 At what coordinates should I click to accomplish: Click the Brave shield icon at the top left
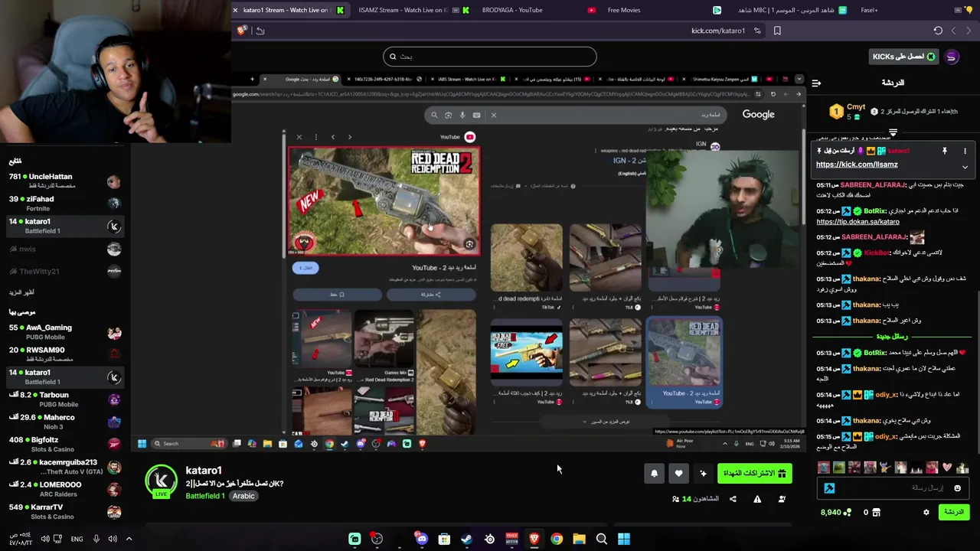click(242, 31)
